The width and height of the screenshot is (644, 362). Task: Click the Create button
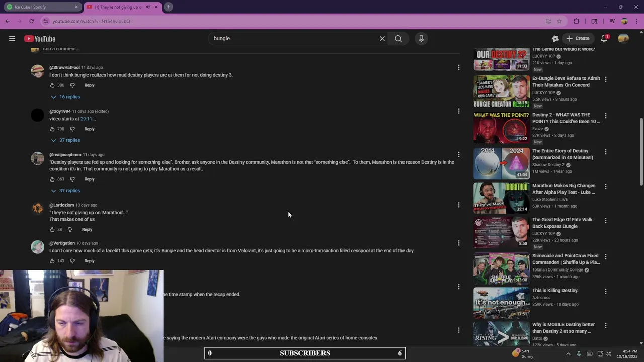pos(578,38)
